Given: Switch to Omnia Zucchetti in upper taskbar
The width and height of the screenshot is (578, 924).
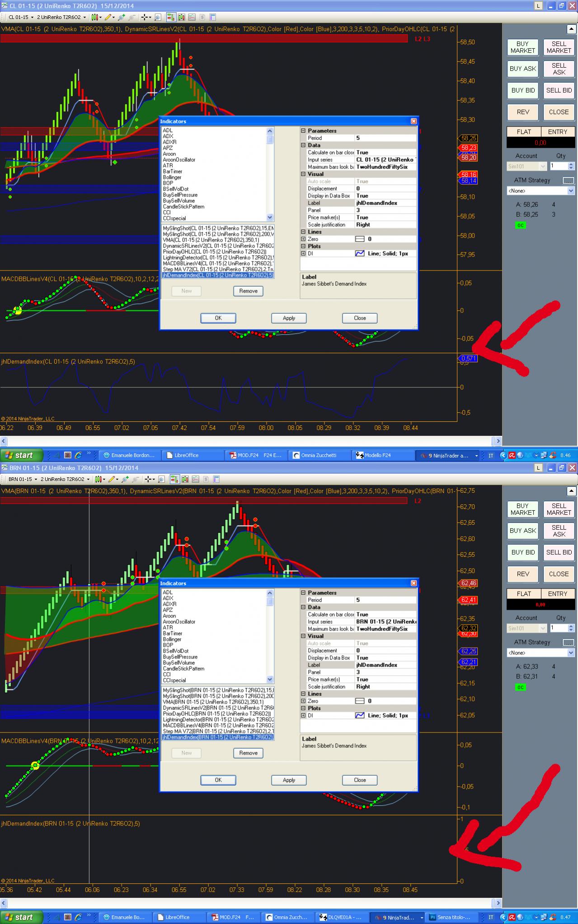Looking at the screenshot, I should [320, 455].
